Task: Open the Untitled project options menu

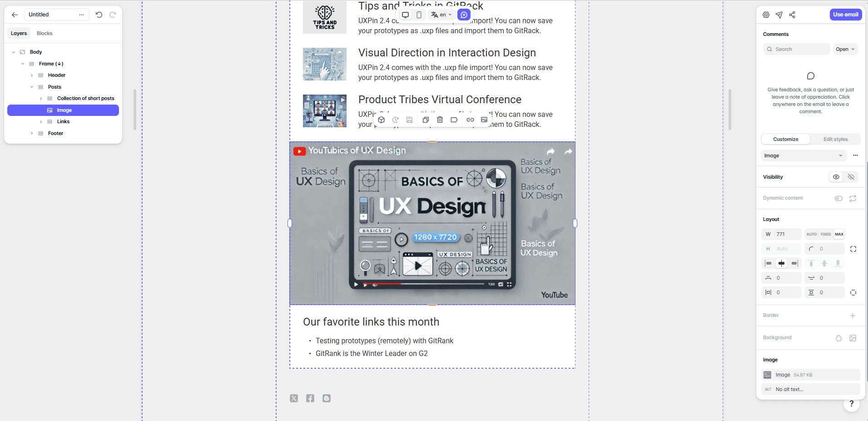Action: tap(81, 15)
